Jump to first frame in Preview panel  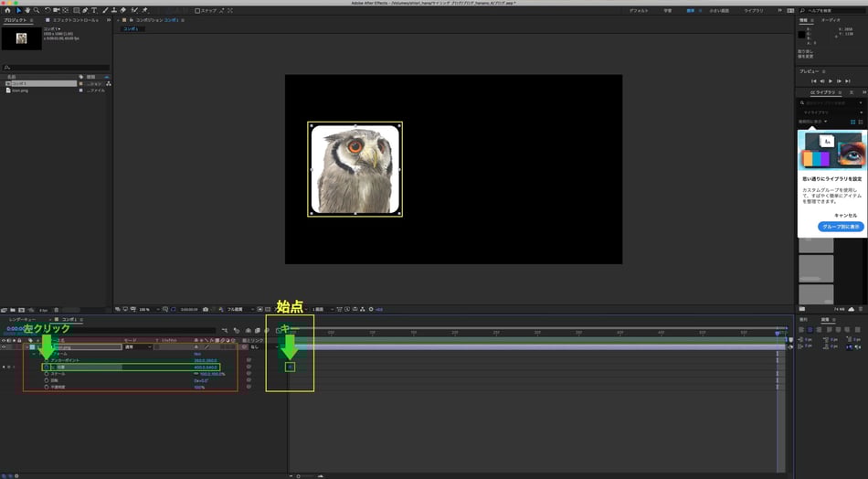click(813, 81)
